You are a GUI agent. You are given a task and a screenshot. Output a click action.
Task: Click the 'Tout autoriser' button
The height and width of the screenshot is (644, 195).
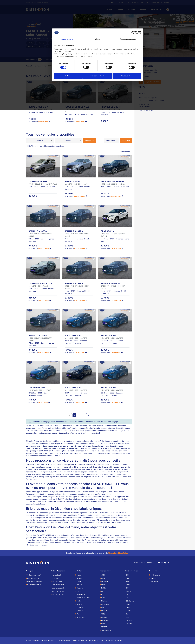[127, 76]
